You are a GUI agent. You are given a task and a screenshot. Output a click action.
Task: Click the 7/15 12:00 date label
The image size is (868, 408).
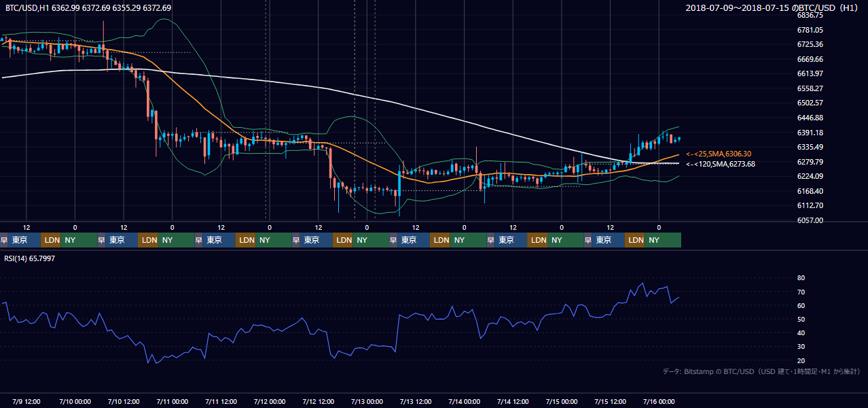(611, 401)
